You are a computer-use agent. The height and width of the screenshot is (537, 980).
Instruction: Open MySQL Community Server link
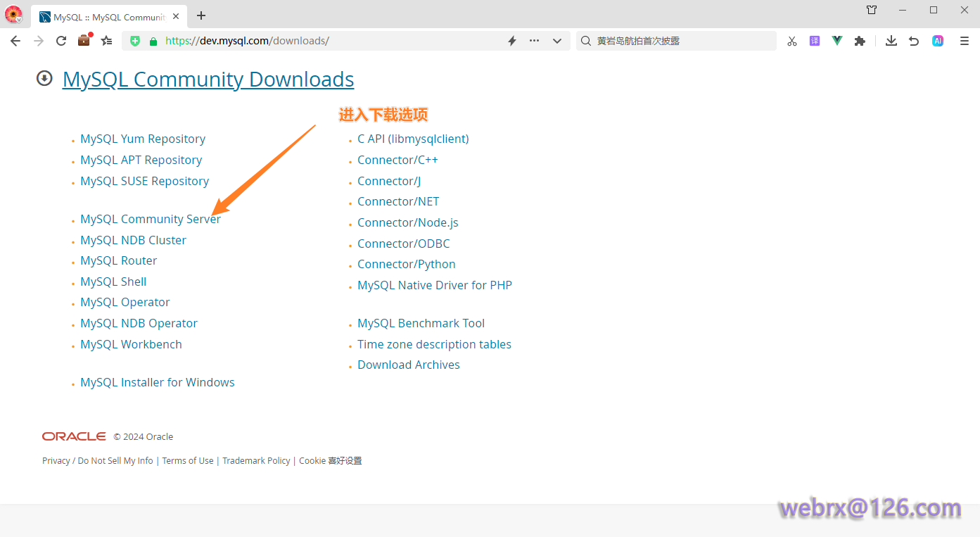[x=151, y=220]
